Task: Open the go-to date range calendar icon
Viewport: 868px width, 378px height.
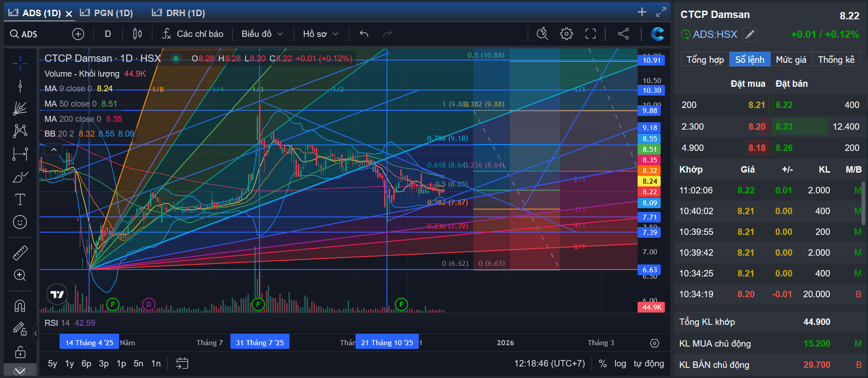Action: click(182, 364)
